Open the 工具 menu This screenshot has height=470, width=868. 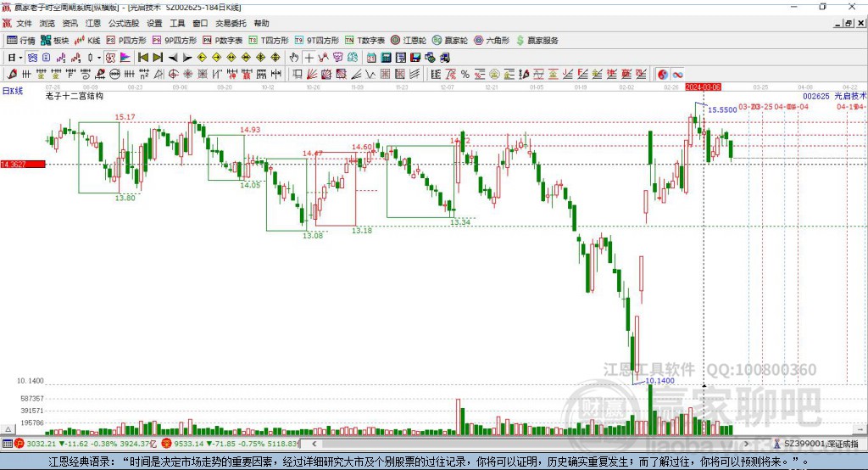[x=177, y=23]
